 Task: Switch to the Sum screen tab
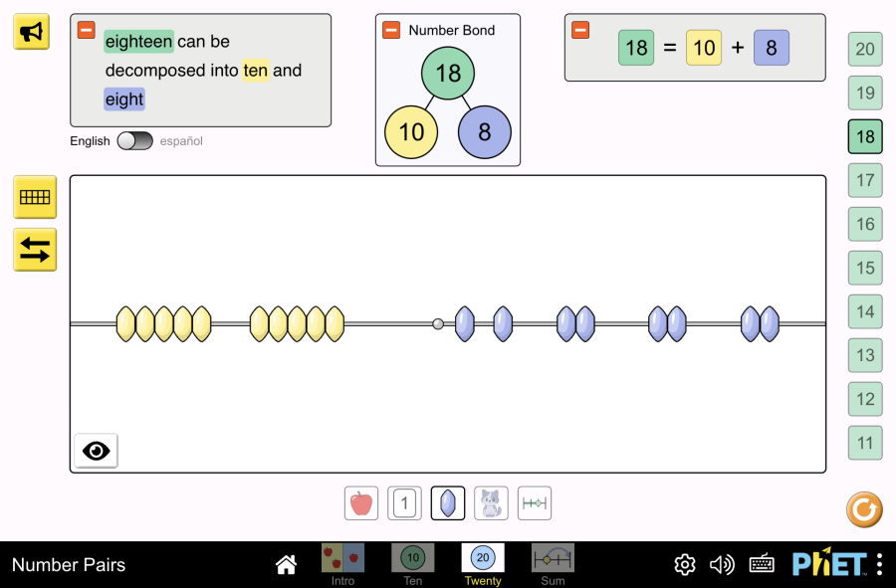553,563
